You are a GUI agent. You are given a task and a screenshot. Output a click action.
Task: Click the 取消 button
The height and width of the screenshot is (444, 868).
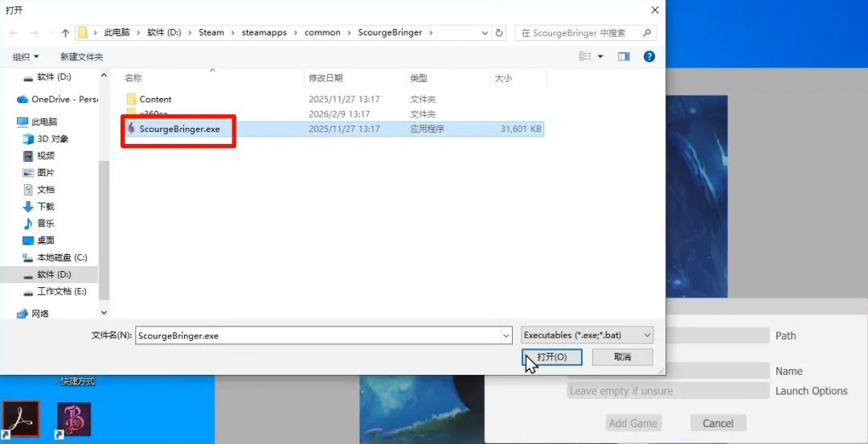(622, 357)
